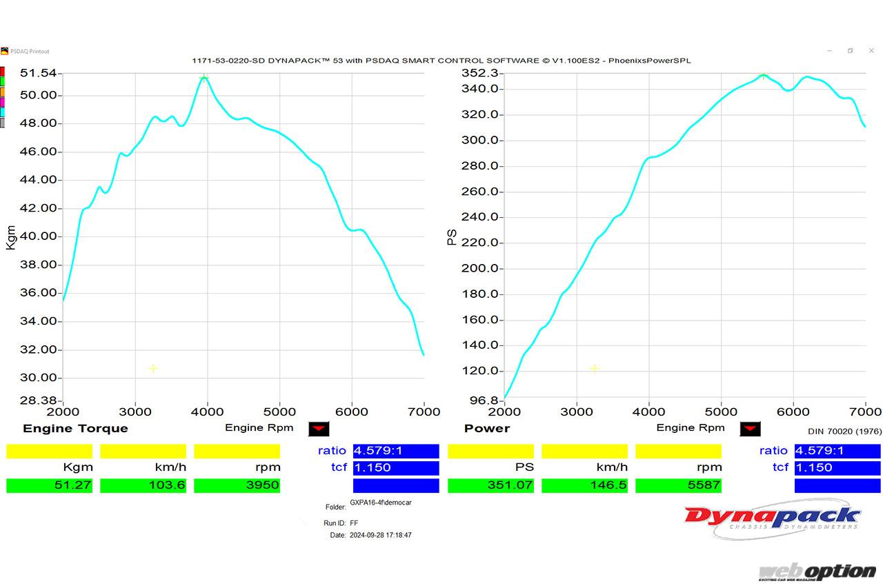Image resolution: width=883 pixels, height=588 pixels.
Task: Select the orange run color swatch
Action: 2,92
